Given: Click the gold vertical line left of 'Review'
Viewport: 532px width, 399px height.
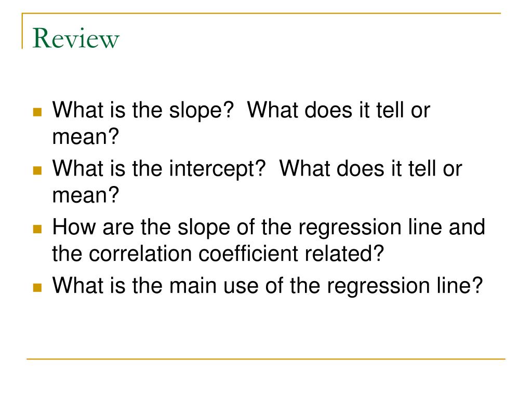Looking at the screenshot, I should click(x=22, y=31).
